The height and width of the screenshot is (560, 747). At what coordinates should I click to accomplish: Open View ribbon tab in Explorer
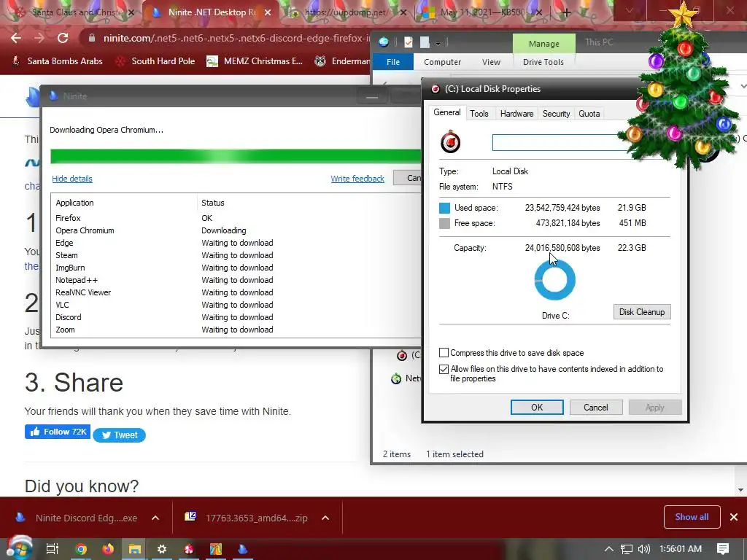pyautogui.click(x=491, y=62)
